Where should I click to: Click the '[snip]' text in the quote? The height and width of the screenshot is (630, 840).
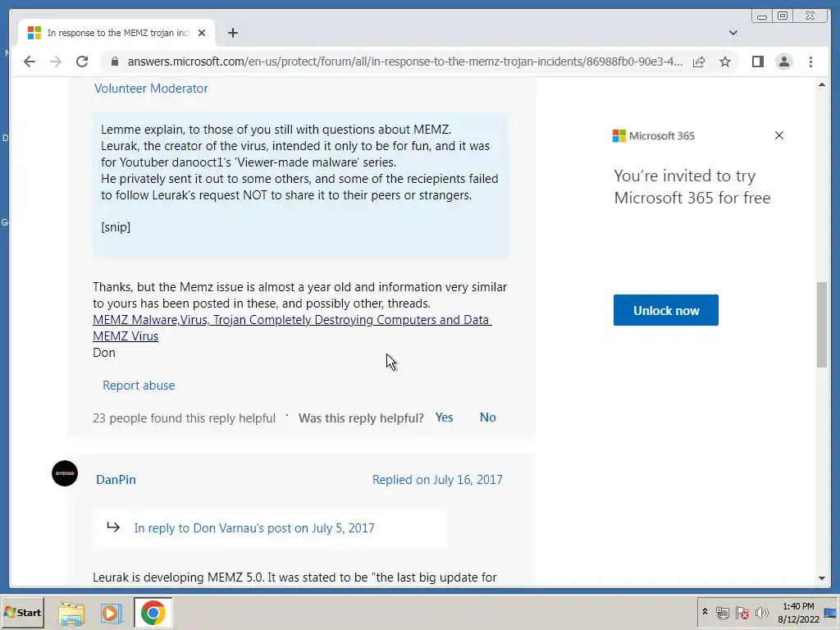point(116,227)
